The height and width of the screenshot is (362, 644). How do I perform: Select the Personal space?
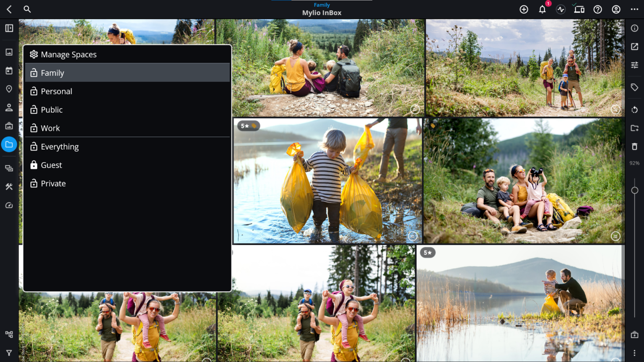[x=56, y=91]
